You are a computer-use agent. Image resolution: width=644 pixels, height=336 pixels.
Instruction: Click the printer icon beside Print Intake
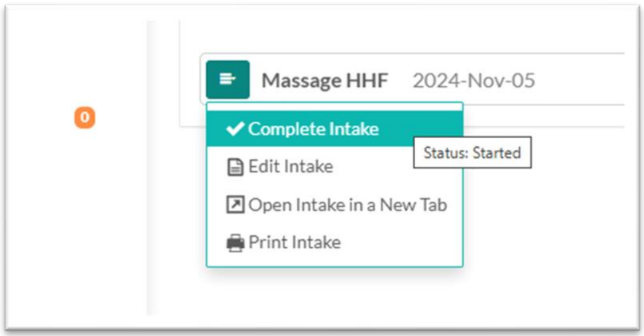click(235, 243)
